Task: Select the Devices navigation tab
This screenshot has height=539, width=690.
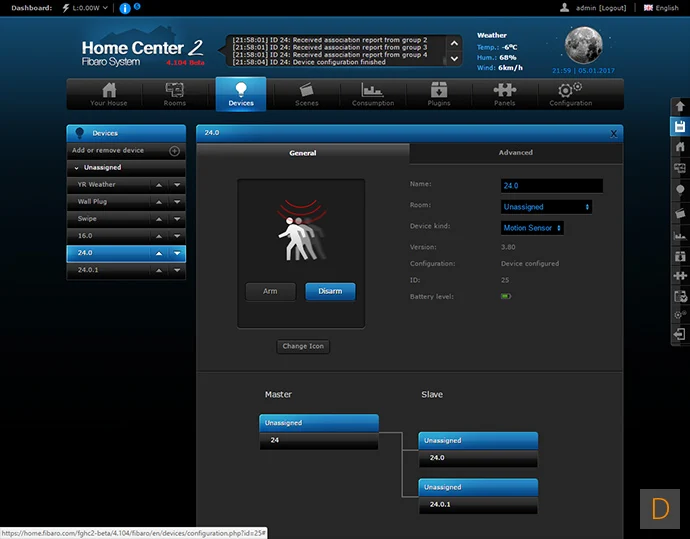Action: (x=241, y=94)
